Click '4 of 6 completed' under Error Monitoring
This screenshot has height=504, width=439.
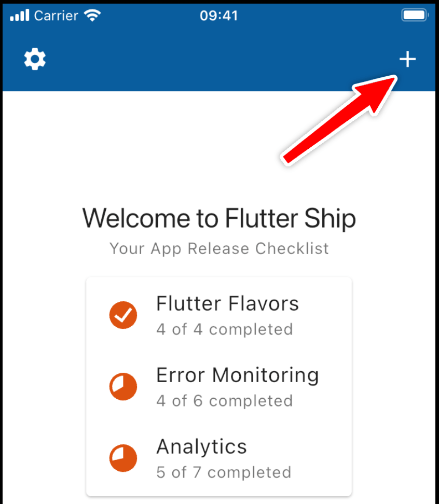[225, 401]
